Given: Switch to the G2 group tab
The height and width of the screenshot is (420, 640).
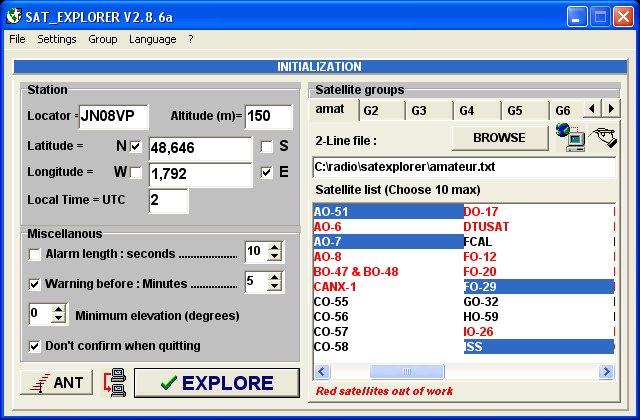Looking at the screenshot, I should (x=382, y=111).
